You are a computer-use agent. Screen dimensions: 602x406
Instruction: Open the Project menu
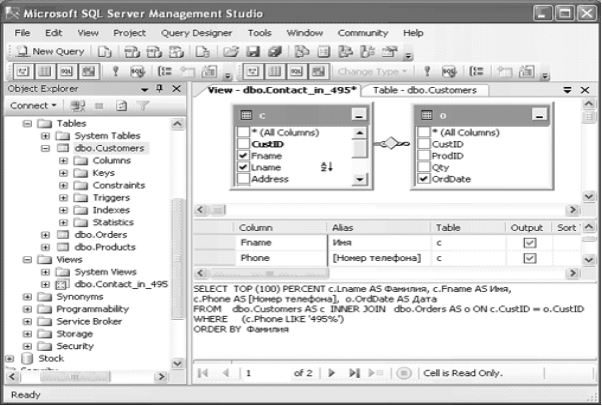click(x=129, y=33)
